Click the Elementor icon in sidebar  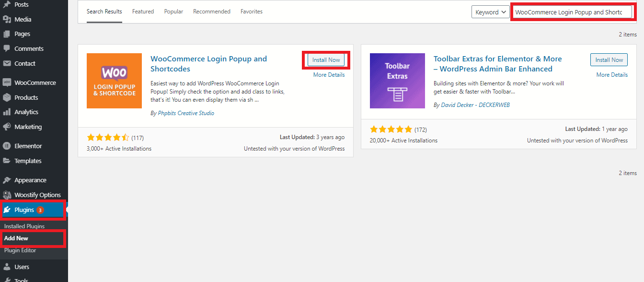point(7,146)
